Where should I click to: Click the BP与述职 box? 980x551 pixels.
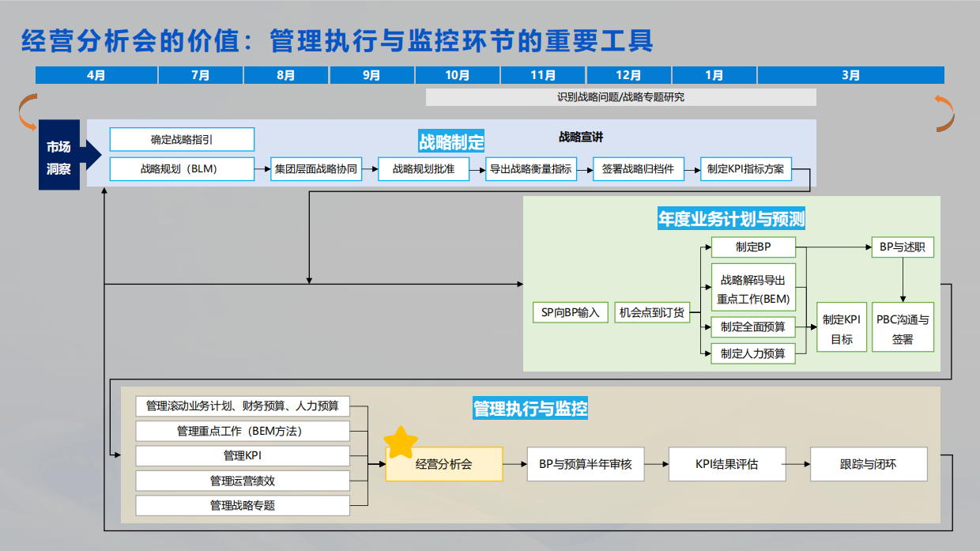tap(903, 247)
